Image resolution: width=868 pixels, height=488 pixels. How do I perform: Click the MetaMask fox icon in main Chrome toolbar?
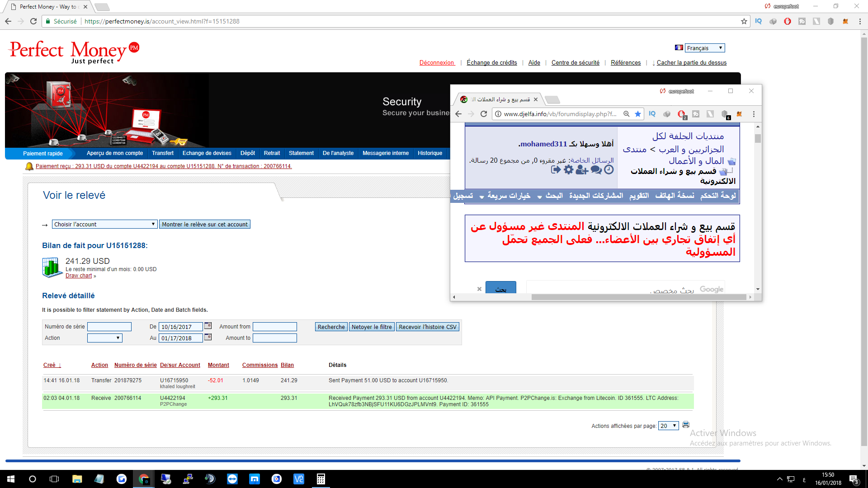[x=845, y=21]
